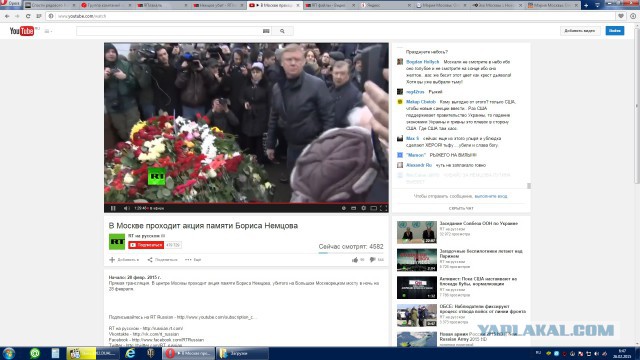Click the share icon under the video
This screenshot has height=360, width=640.
150,260
